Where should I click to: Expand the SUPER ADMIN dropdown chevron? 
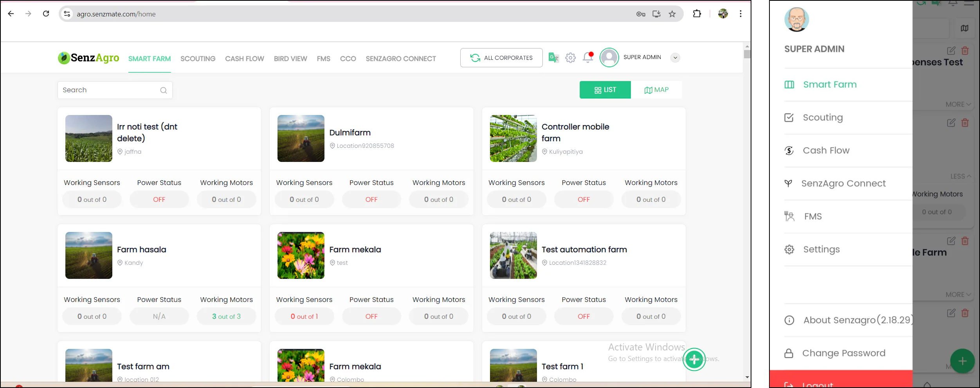point(675,57)
